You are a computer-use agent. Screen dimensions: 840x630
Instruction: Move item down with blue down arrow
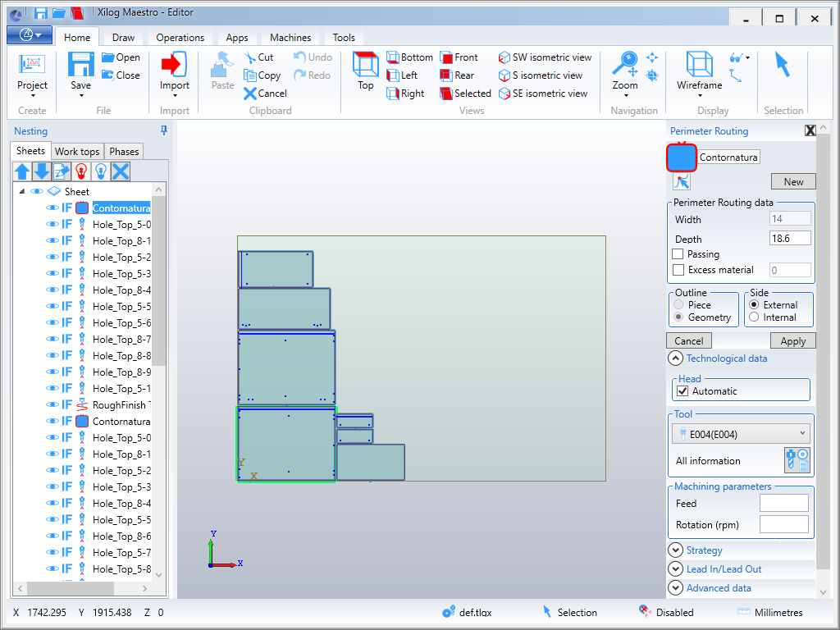coord(42,171)
